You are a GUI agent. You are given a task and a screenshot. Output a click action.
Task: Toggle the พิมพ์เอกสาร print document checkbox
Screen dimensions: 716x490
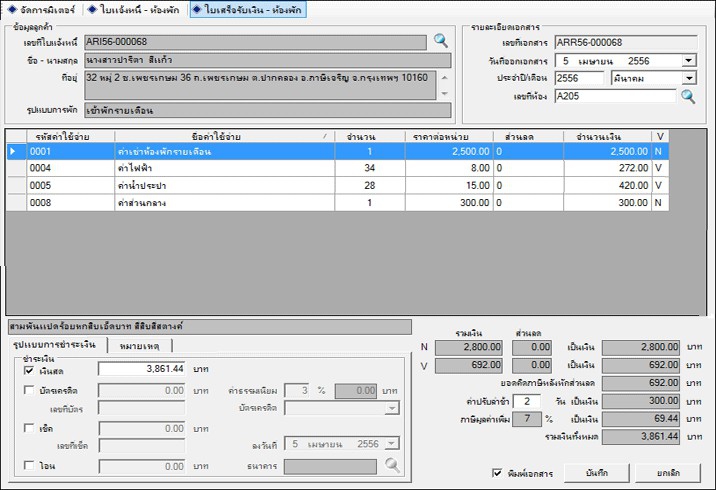point(497,473)
